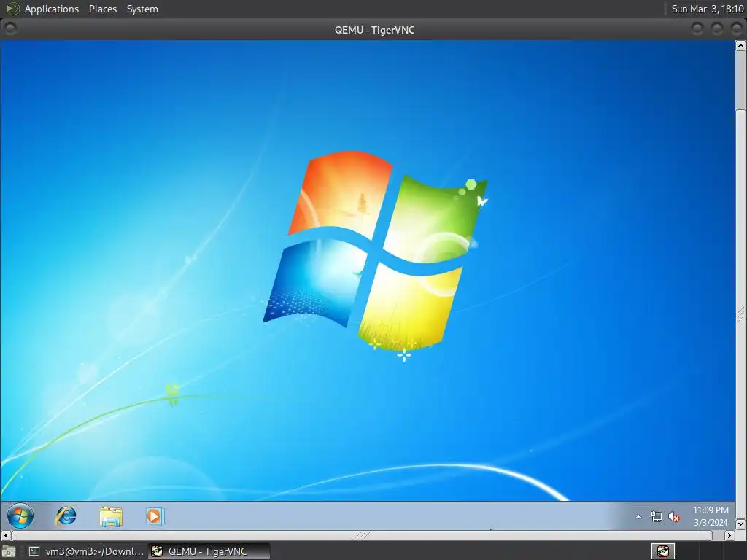Launch Windows Media Player from the taskbar
This screenshot has width=747, height=560.
(x=155, y=516)
